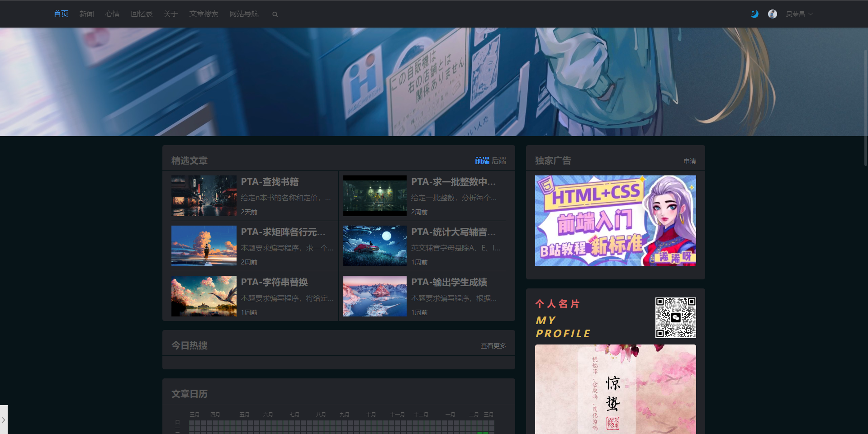Click 给定n本书的名称和定价 description
Viewport: 868px width, 434px height.
point(286,198)
